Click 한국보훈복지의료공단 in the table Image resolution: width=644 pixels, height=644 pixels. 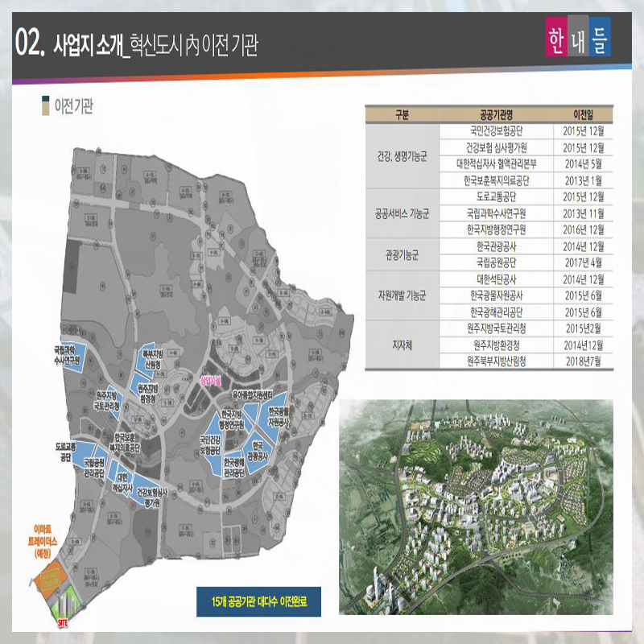496,180
